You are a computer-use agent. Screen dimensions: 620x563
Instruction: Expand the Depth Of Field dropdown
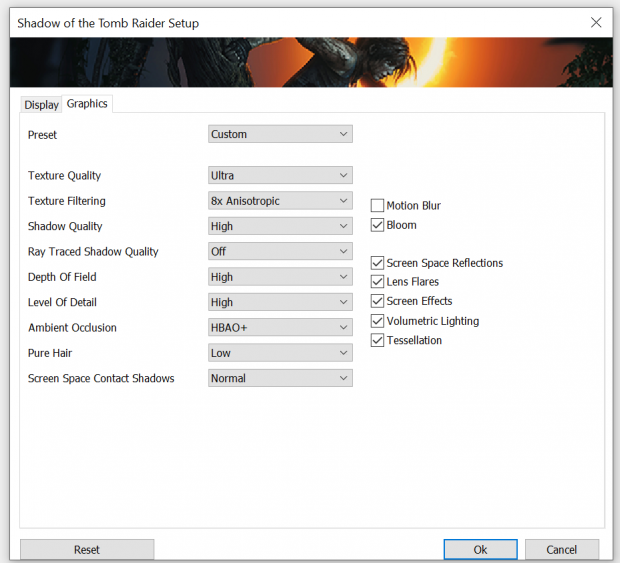[280, 277]
